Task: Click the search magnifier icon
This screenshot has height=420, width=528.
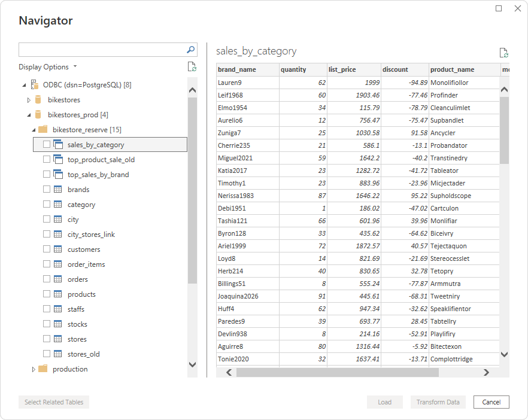Action: [x=191, y=50]
